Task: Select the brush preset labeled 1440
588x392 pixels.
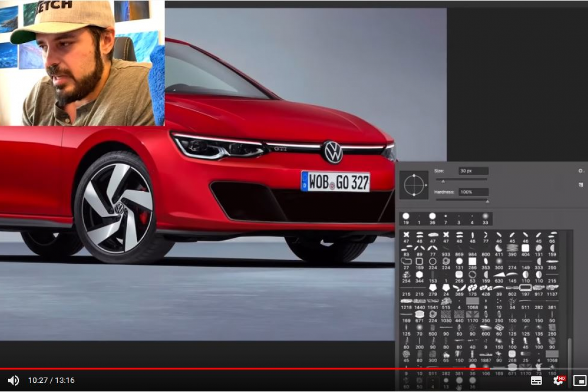Action: 420,301
